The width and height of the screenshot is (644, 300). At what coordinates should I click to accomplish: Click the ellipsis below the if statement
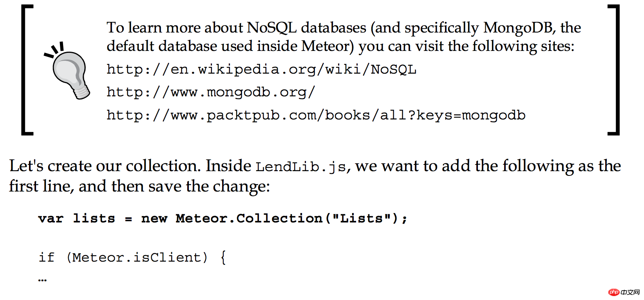click(43, 280)
